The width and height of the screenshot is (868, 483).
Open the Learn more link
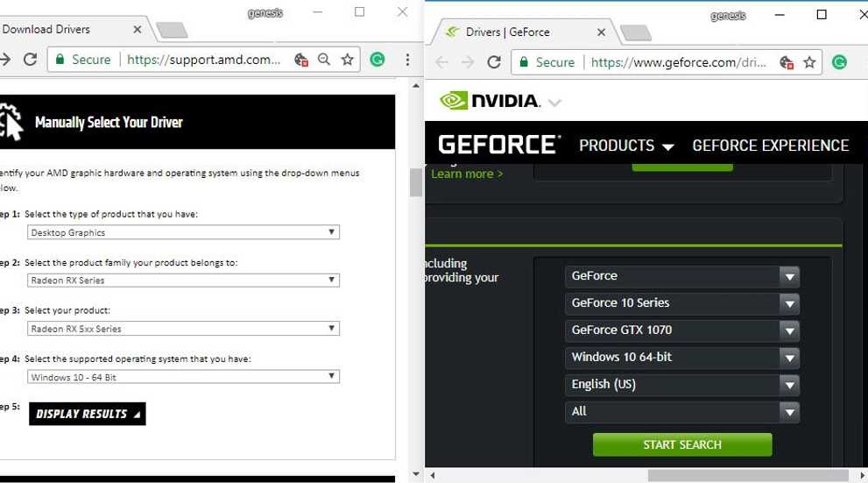pos(467,174)
